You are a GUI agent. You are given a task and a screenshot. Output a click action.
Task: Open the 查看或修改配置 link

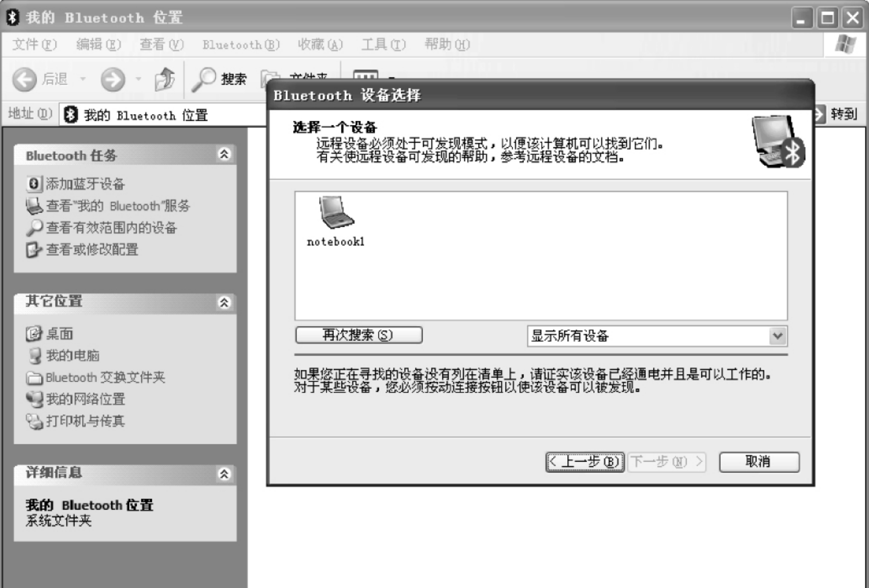point(92,250)
